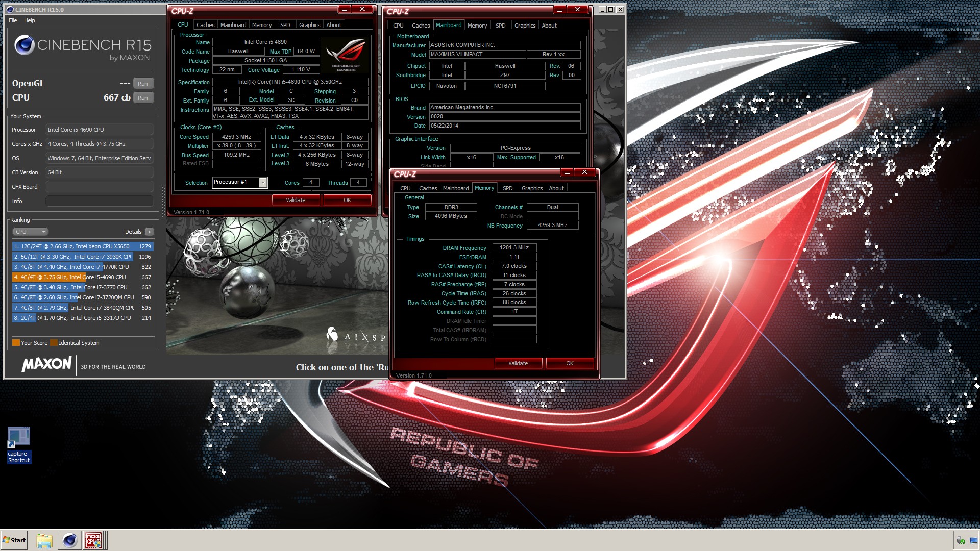Open the file explorer folder in taskbar

[44, 540]
